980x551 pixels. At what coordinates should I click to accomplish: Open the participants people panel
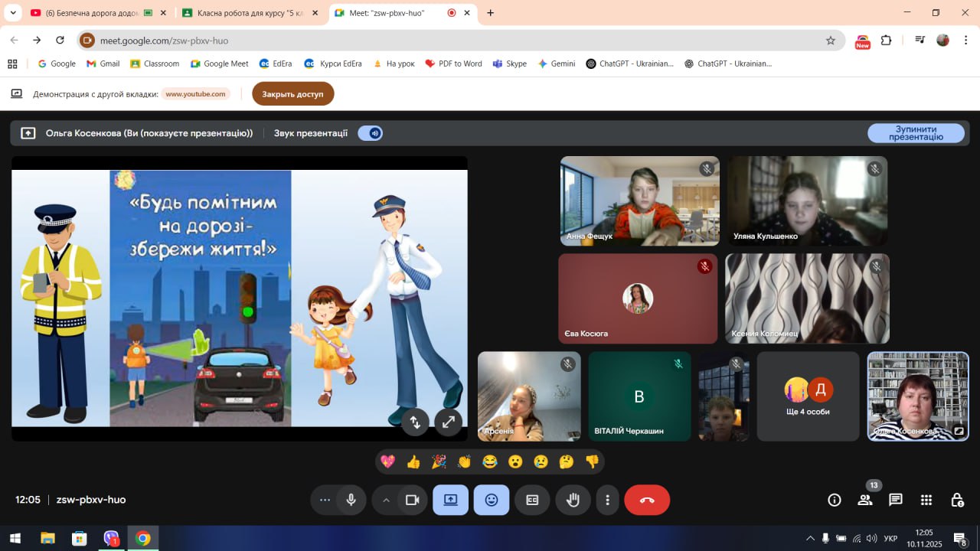point(865,500)
